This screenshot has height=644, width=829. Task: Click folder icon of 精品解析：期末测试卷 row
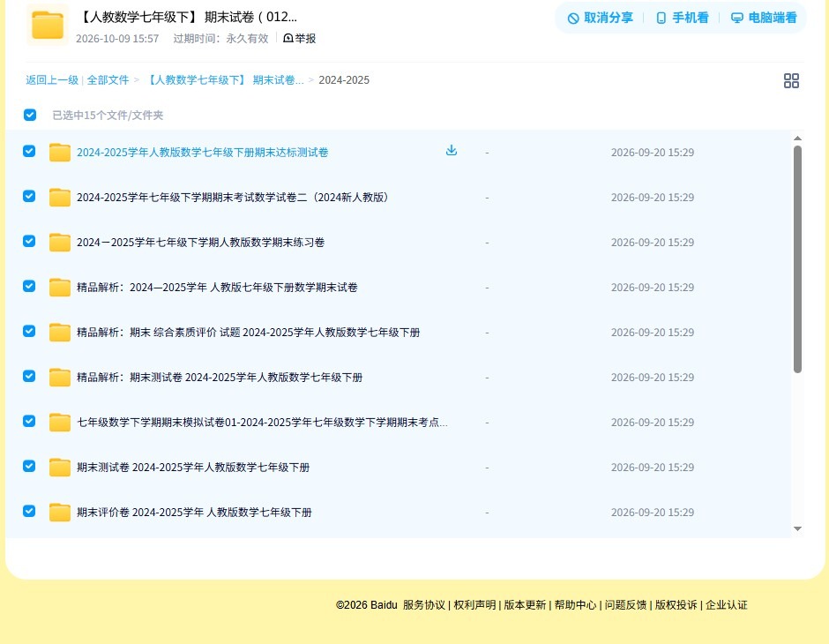pyautogui.click(x=60, y=377)
